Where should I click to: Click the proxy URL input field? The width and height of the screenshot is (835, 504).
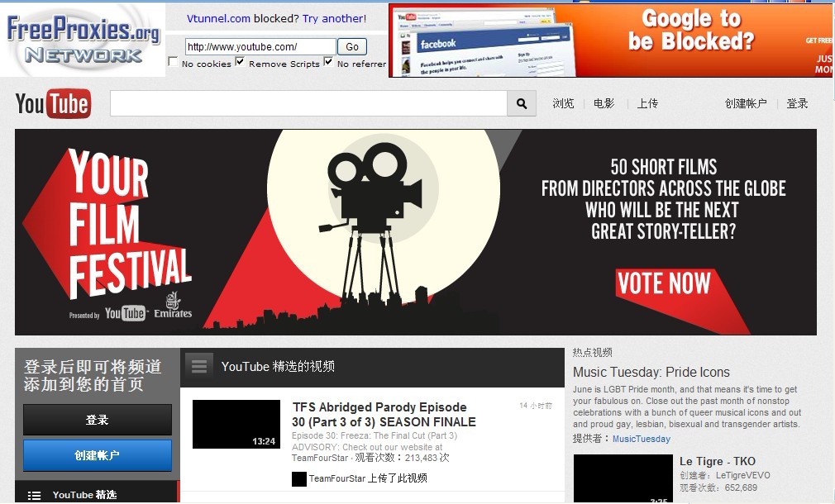coord(260,47)
